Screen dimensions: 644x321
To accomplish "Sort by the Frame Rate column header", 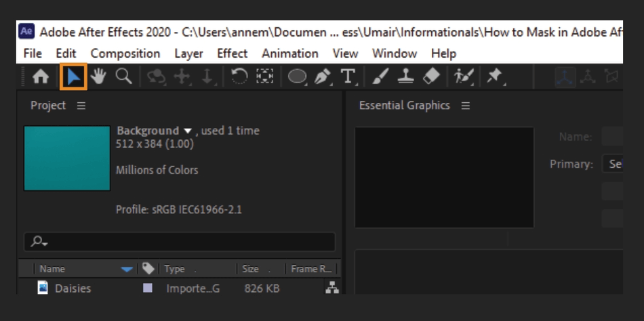I will coord(311,270).
